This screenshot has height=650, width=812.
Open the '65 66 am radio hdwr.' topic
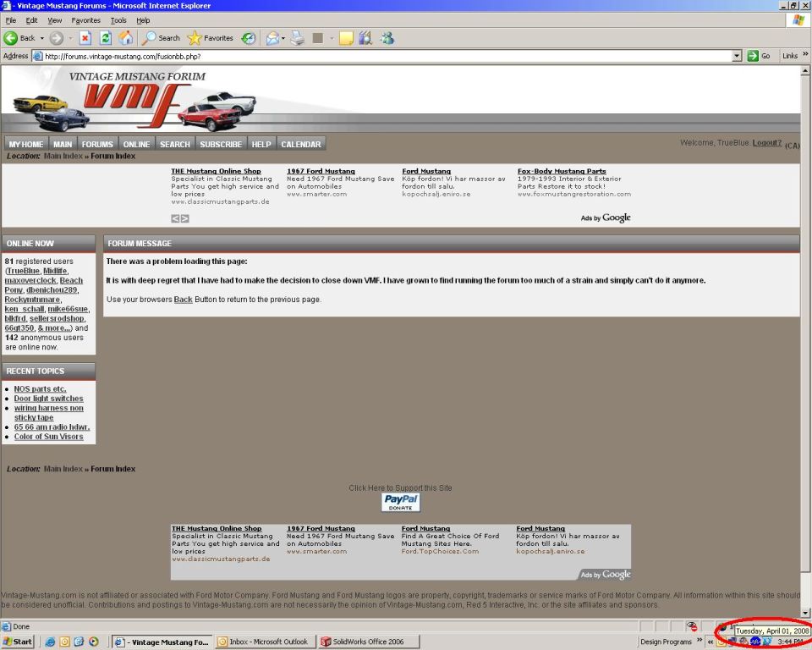click(x=52, y=427)
